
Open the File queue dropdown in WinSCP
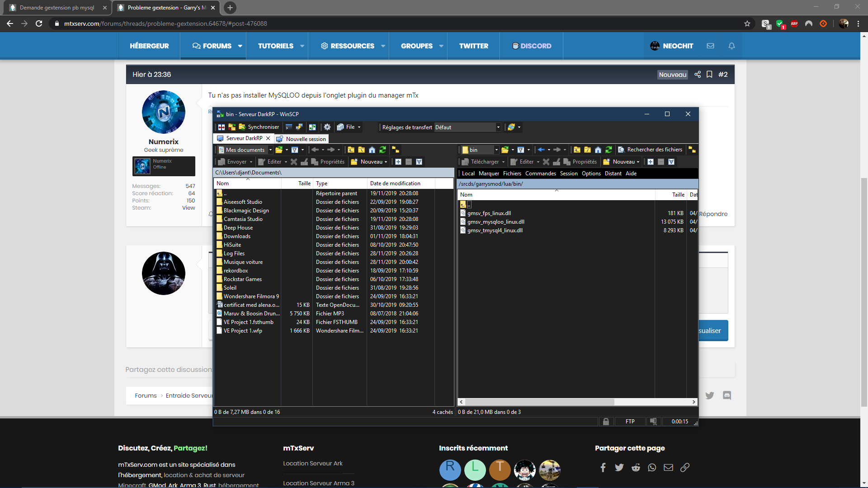pos(349,127)
